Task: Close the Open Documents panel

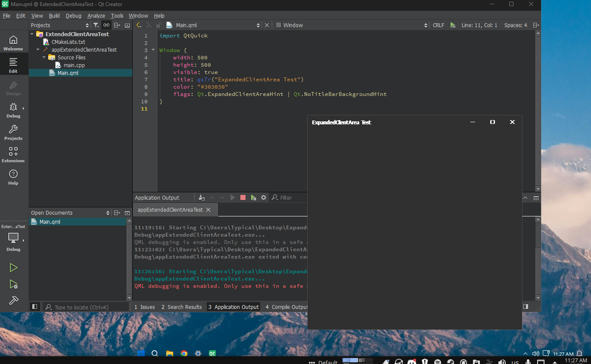Action: tap(127, 213)
